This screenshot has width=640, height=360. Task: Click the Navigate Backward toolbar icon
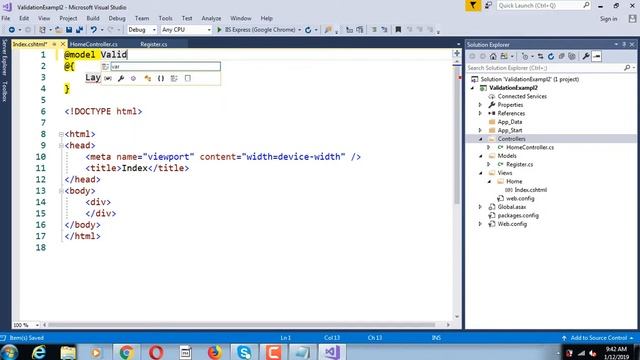pos(11,30)
